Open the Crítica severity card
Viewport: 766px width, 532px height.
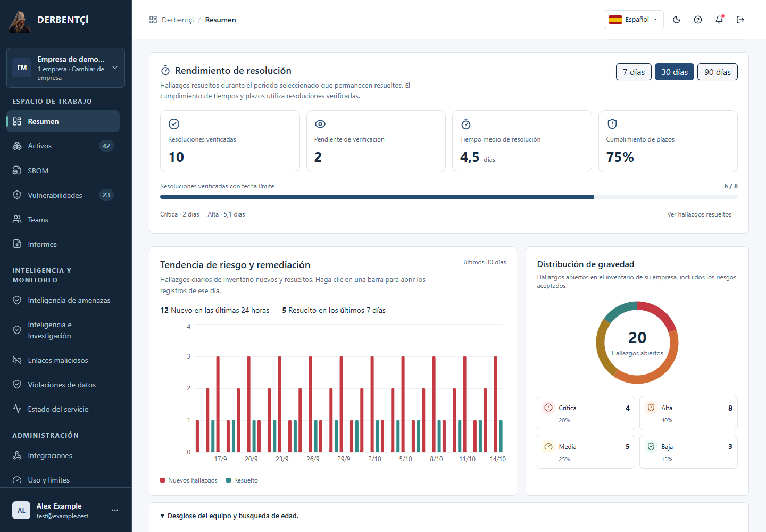pos(586,413)
